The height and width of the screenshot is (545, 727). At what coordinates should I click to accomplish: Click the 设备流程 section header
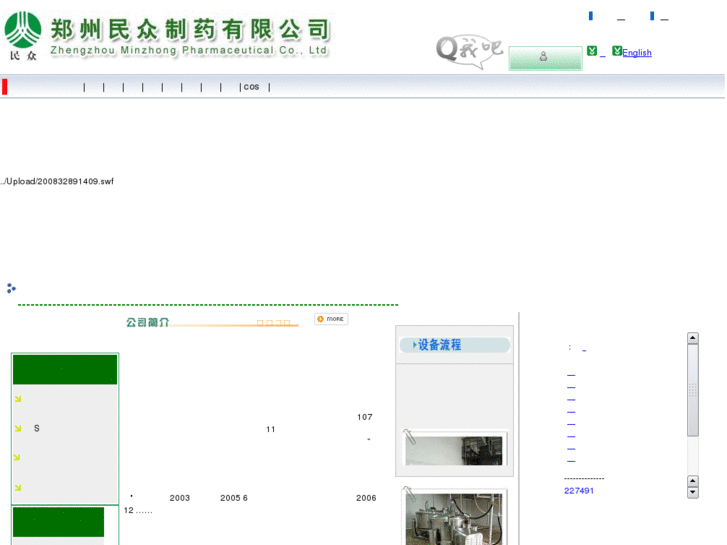(454, 345)
